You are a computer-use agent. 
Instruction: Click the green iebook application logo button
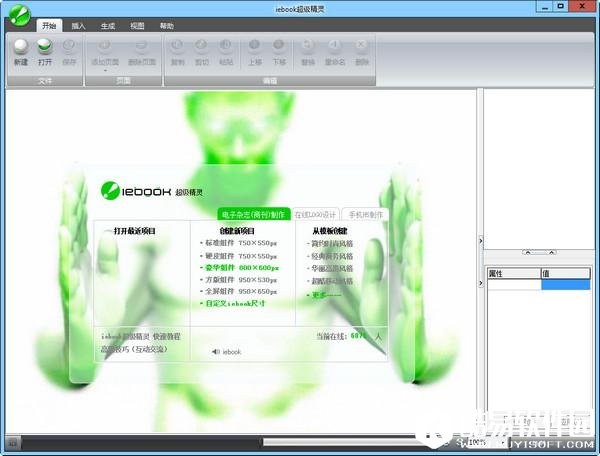(18, 12)
